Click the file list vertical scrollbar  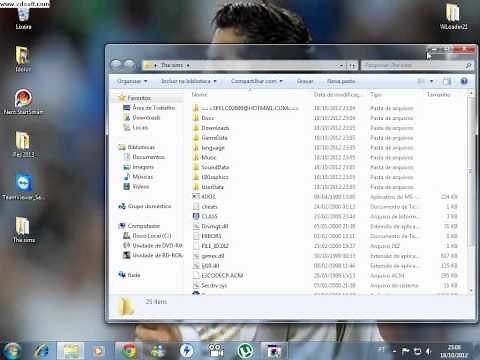pyautogui.click(x=470, y=172)
